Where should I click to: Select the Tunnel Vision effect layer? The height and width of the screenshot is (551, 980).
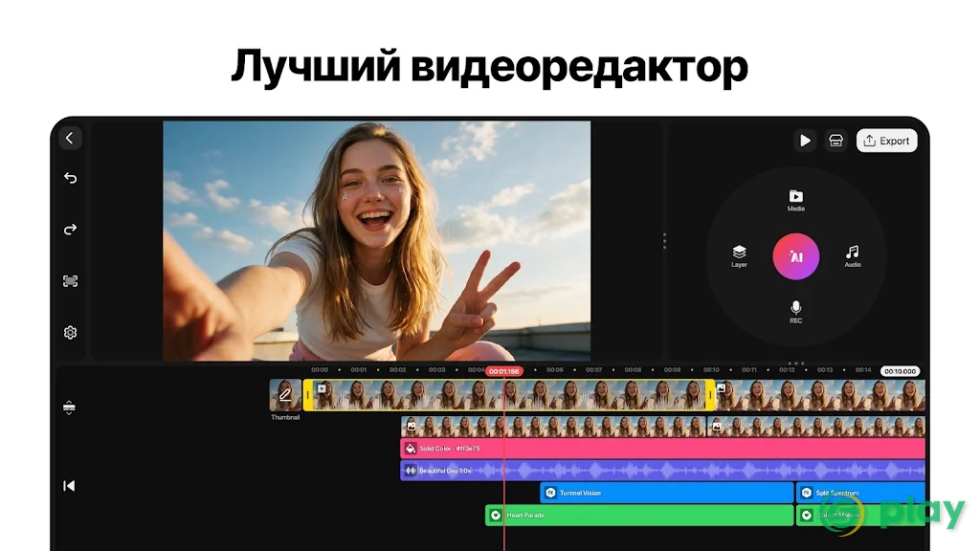tap(666, 493)
